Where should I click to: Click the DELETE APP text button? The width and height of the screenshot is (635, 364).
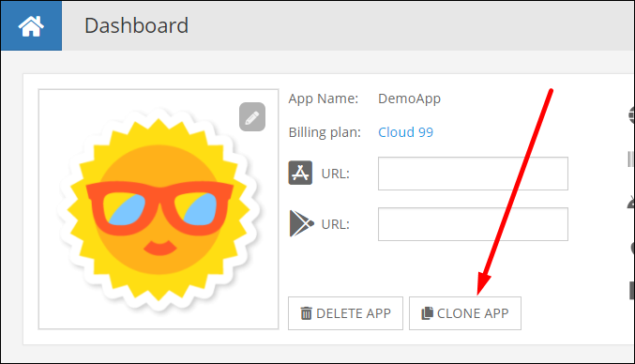tap(345, 313)
